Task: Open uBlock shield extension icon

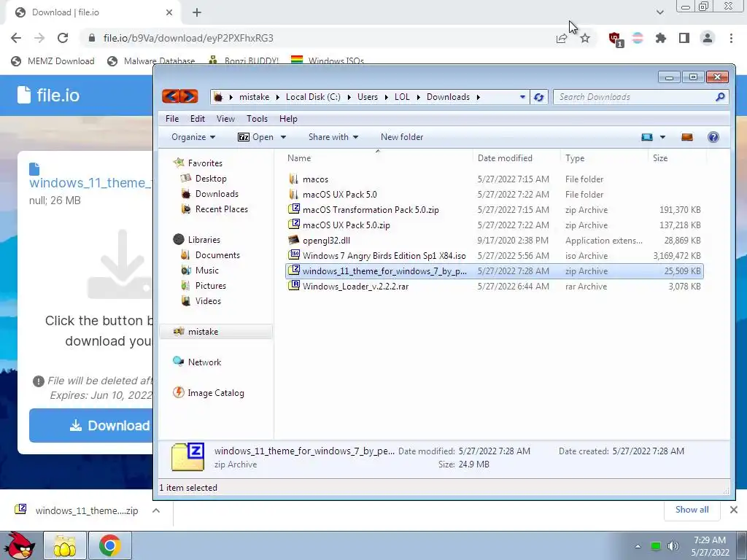Action: [x=616, y=39]
